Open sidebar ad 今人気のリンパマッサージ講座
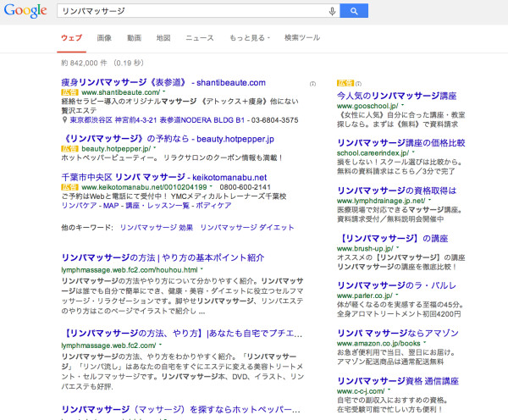Screen dimensions: 508x420 [396, 96]
